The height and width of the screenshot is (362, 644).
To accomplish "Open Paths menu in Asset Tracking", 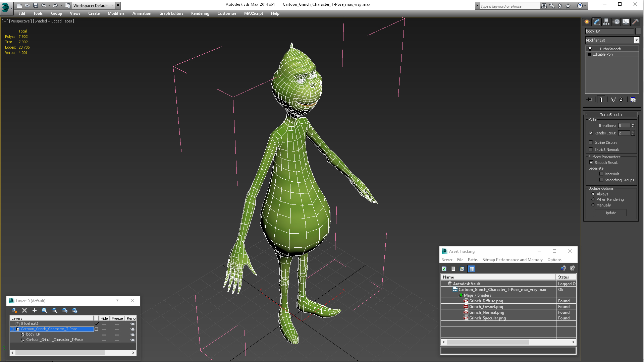I will point(473,260).
